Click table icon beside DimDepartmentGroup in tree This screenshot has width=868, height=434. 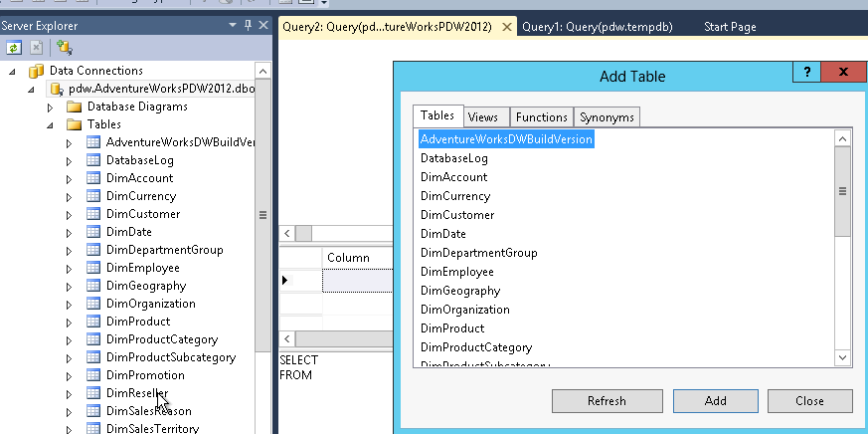pos(93,250)
